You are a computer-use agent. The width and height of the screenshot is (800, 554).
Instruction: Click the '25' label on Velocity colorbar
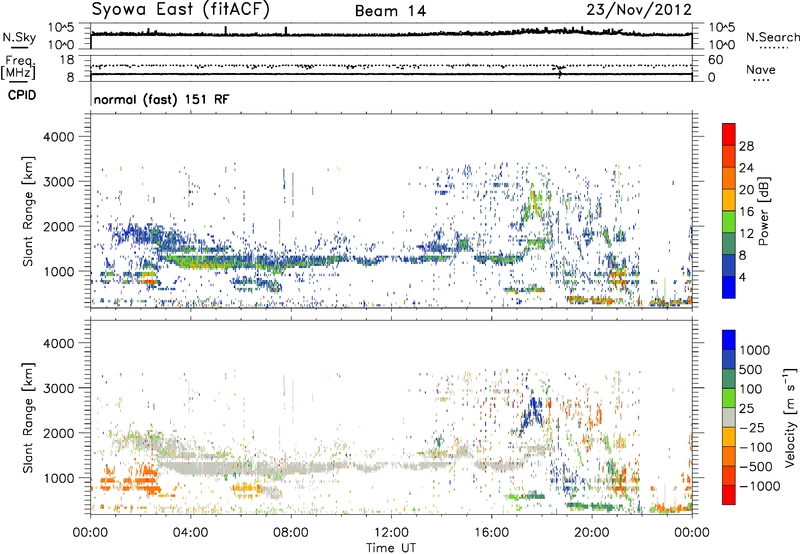click(746, 408)
